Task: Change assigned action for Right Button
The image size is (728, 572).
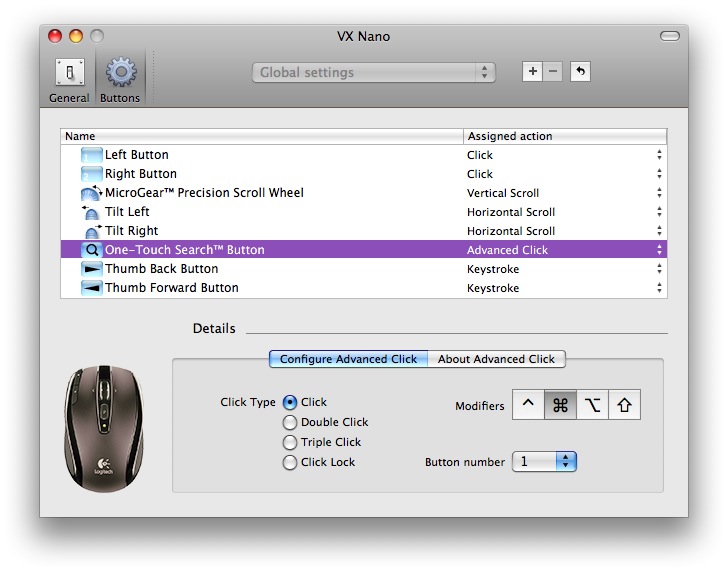Action: [659, 174]
